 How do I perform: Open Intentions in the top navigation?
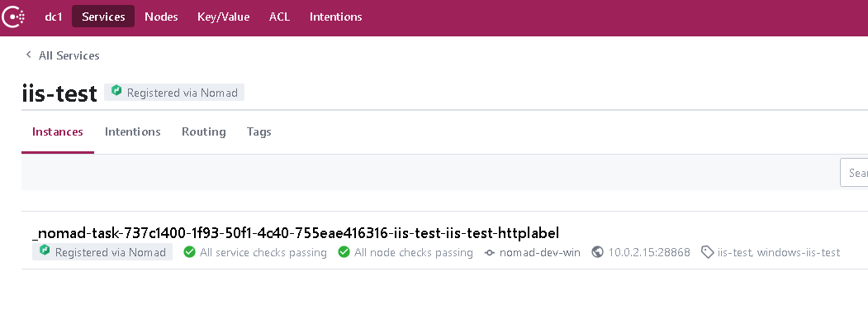click(335, 17)
